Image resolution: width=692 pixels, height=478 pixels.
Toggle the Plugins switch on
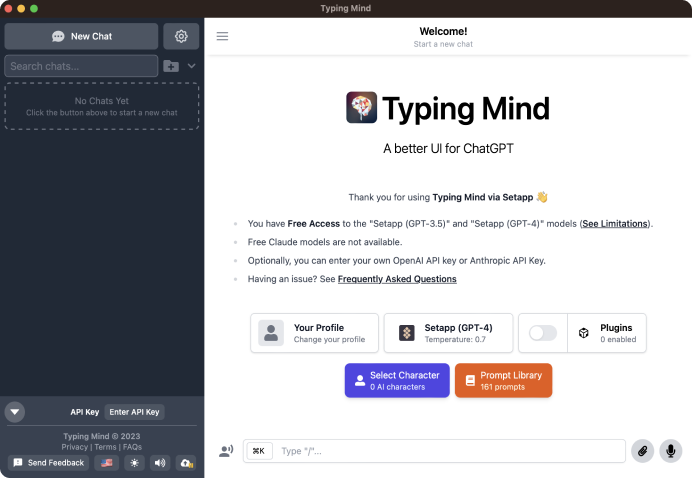[542, 333]
